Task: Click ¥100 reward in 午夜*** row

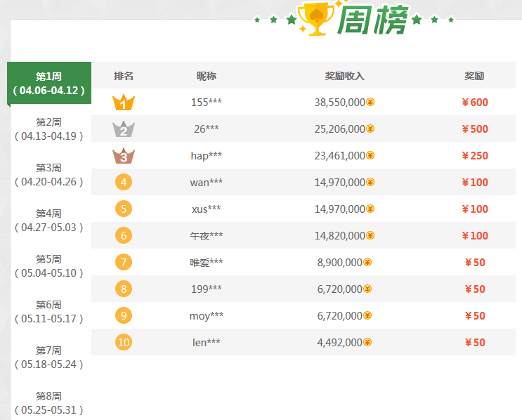Action: pyautogui.click(x=475, y=235)
